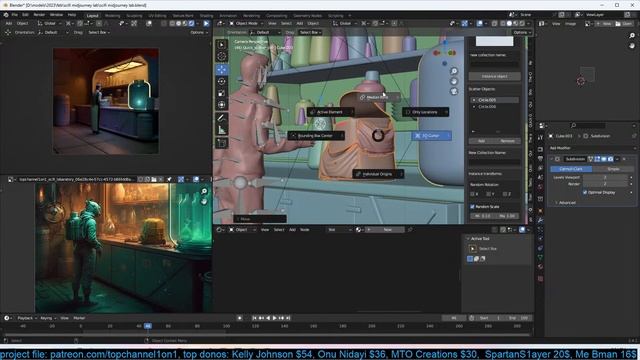This screenshot has width=640, height=360.
Task: Click the Add button under Scatter Objects
Action: (482, 141)
